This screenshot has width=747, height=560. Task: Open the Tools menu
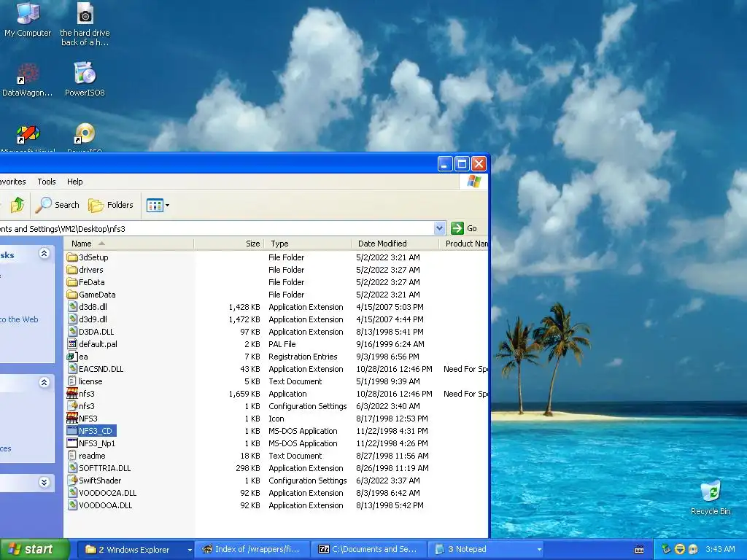tap(47, 182)
